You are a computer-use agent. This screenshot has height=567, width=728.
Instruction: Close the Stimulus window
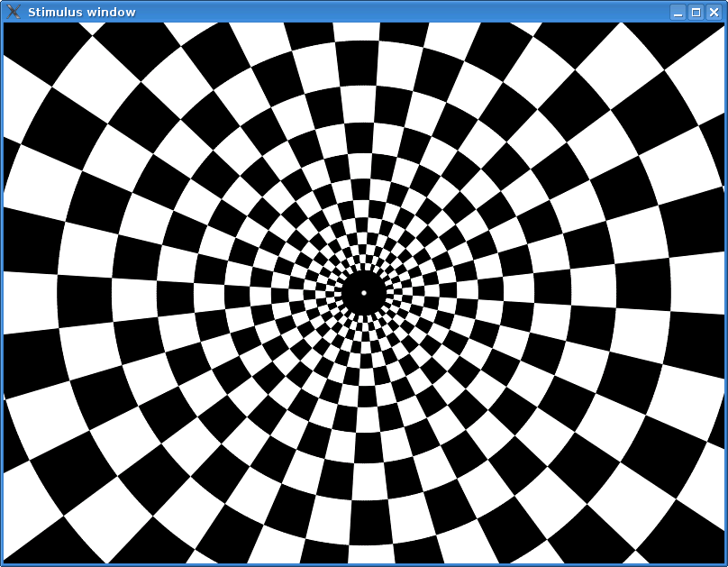pos(714,12)
